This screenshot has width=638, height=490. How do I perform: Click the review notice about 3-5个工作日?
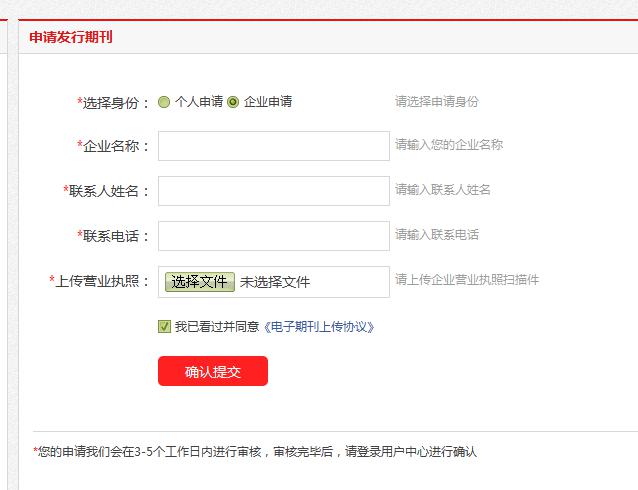(x=257, y=452)
